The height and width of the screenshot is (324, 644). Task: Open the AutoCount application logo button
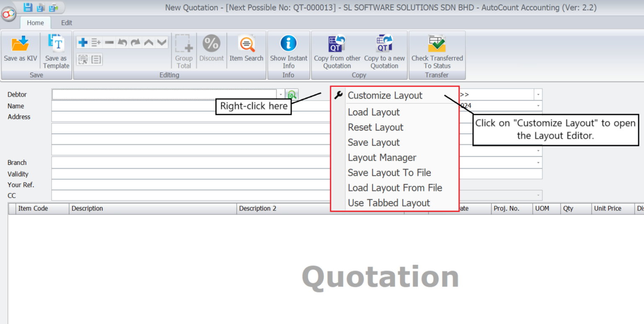(8, 14)
